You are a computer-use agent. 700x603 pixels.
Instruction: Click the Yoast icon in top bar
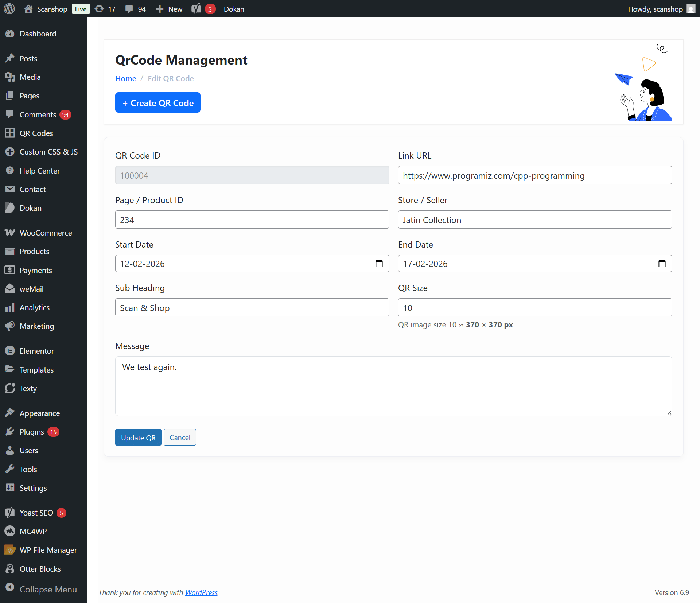[x=196, y=9]
